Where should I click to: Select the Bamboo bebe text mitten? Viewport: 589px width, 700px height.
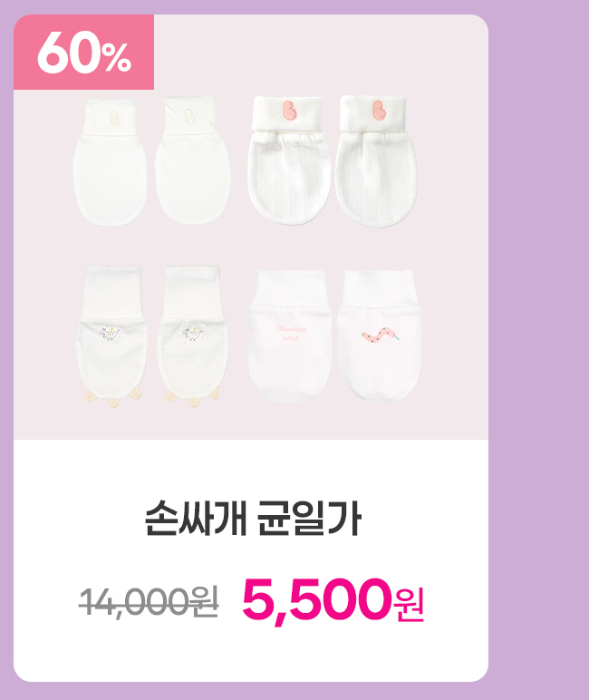coord(290,336)
